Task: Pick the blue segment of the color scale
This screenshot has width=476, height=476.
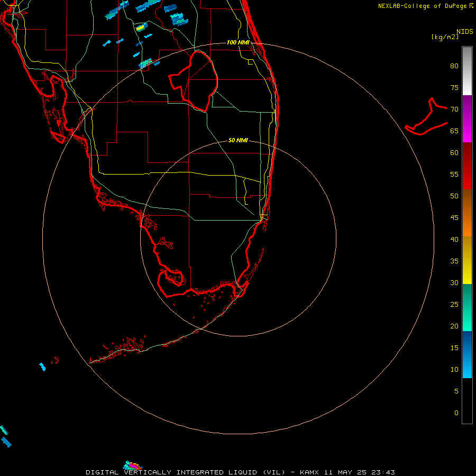Action: point(467,354)
